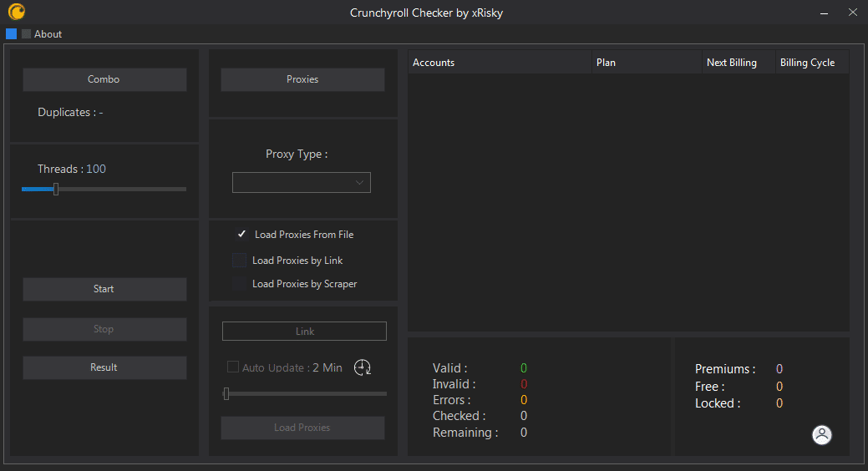Click the gray square icon before About
This screenshot has height=471, width=868.
(26, 33)
